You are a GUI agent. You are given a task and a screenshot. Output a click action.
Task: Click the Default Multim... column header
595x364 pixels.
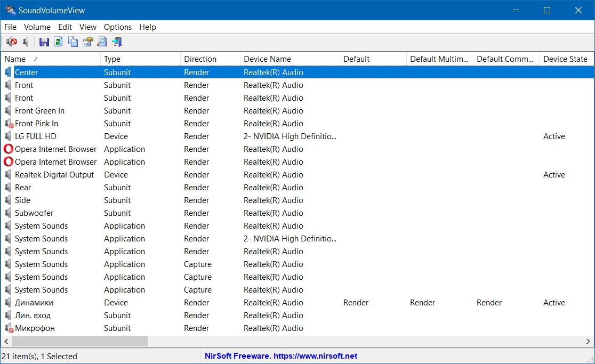(x=440, y=59)
